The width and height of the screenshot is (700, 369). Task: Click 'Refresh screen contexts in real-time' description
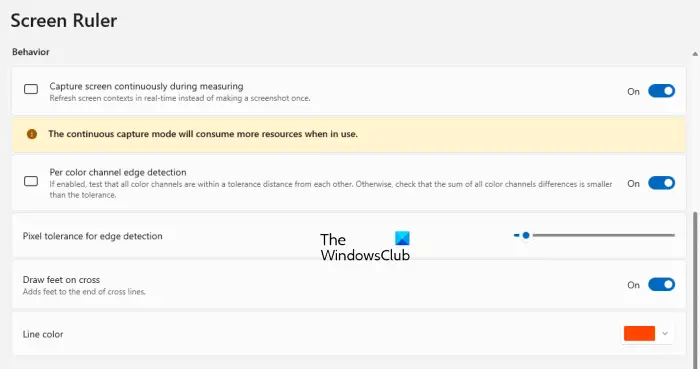tap(179, 98)
